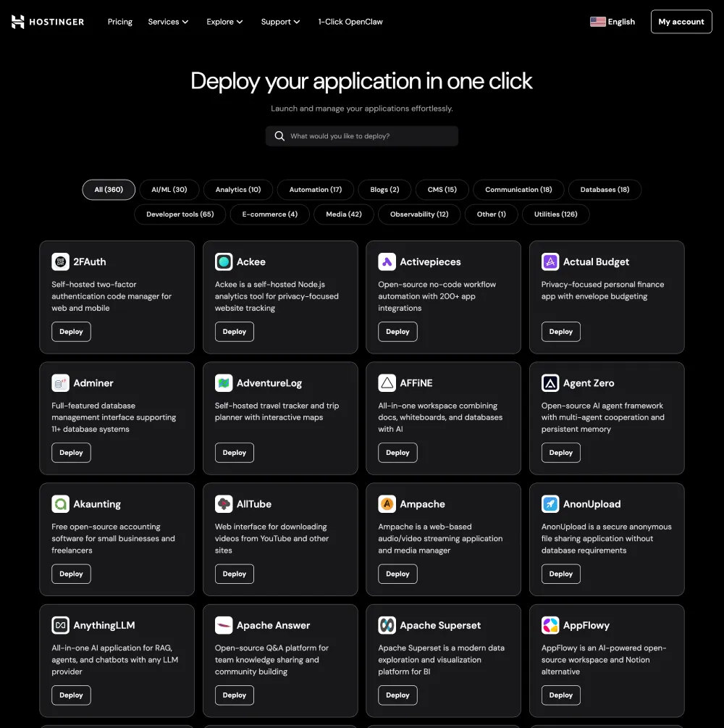The width and height of the screenshot is (724, 728).
Task: Deploy the AdventureLog application
Action: click(x=235, y=453)
